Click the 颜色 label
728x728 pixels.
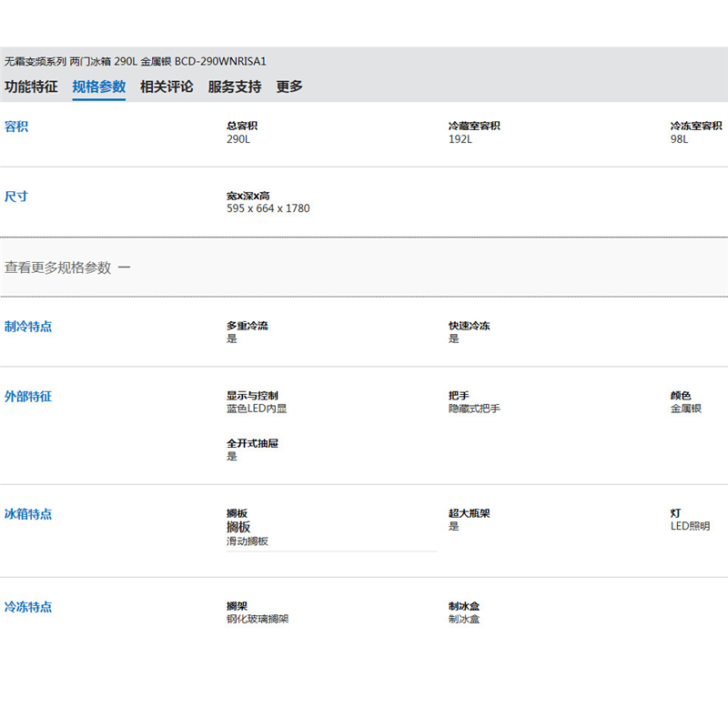[x=681, y=396]
